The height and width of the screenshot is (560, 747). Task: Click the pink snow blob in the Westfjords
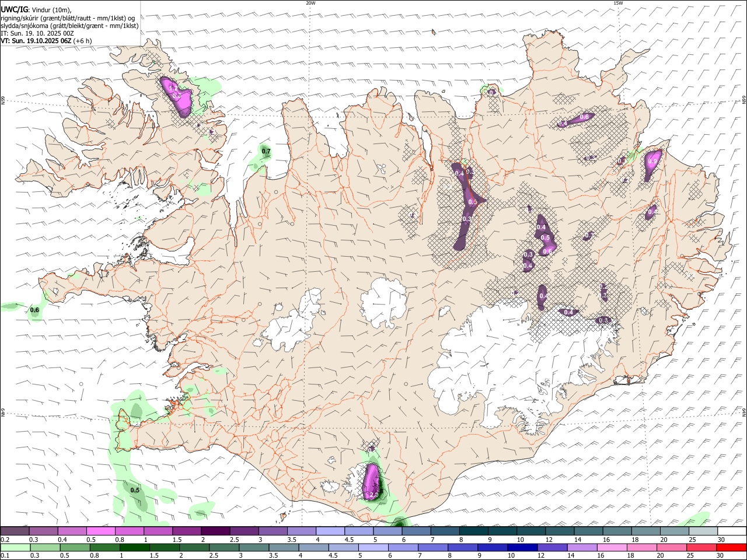coord(177,96)
